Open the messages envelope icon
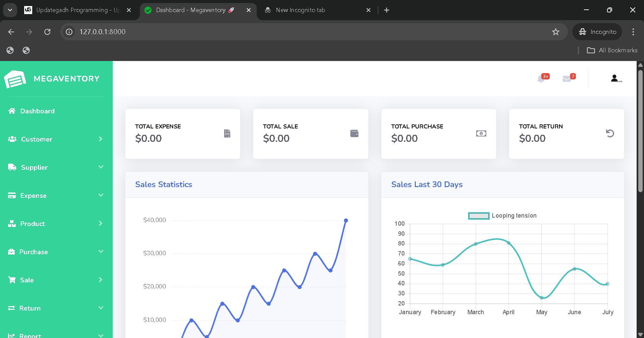 [x=567, y=79]
